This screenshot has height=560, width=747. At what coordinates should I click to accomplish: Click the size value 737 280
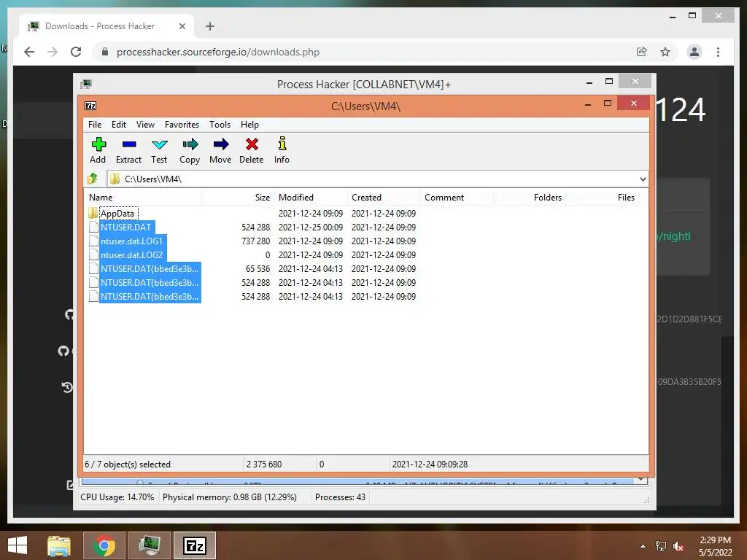pyautogui.click(x=256, y=241)
